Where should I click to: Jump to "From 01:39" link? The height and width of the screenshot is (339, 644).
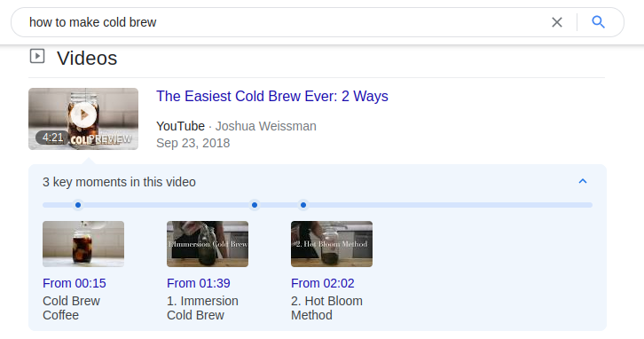click(199, 283)
